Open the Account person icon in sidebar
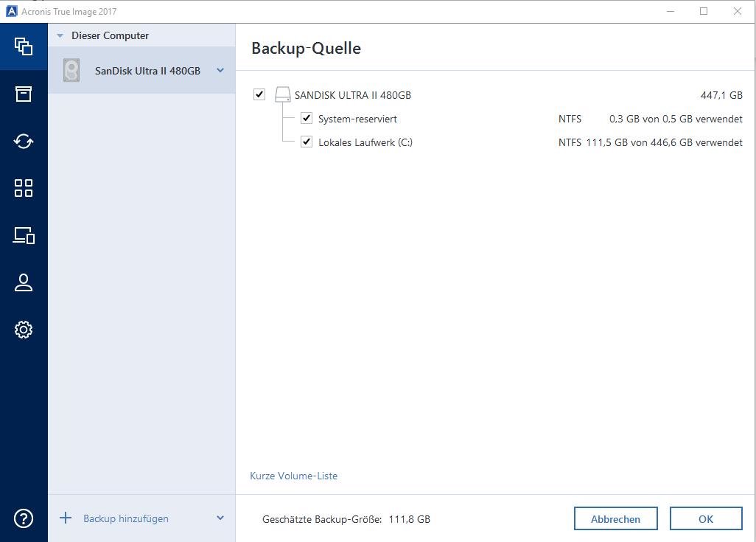756x542 pixels. click(24, 283)
